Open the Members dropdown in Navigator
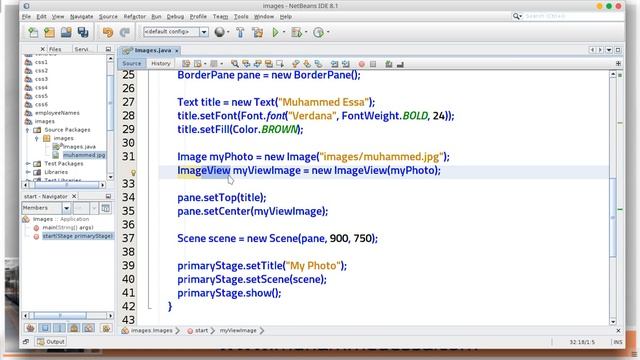Screen dimensions: 640x360 tap(66, 208)
